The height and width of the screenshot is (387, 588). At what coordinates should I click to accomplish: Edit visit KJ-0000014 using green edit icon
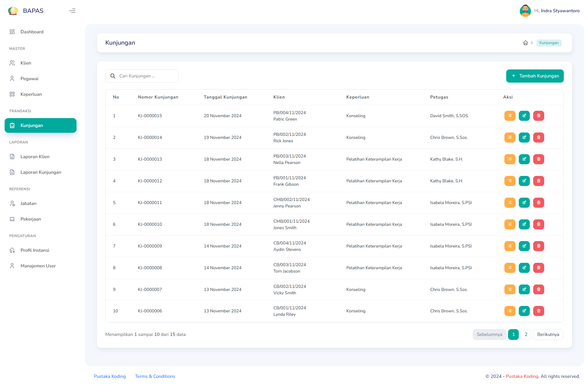(524, 137)
